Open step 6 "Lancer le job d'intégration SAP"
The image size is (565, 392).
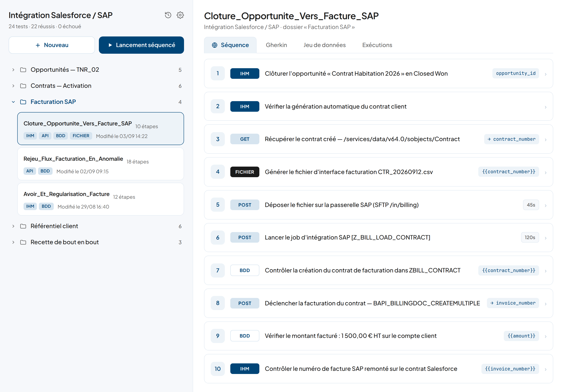tap(378, 238)
